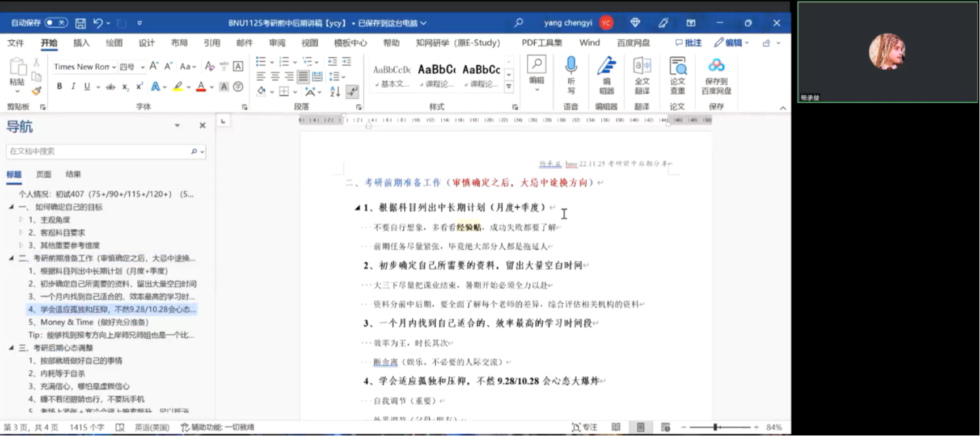Click the save disk icon in title bar
The height and width of the screenshot is (436, 980).
click(81, 23)
